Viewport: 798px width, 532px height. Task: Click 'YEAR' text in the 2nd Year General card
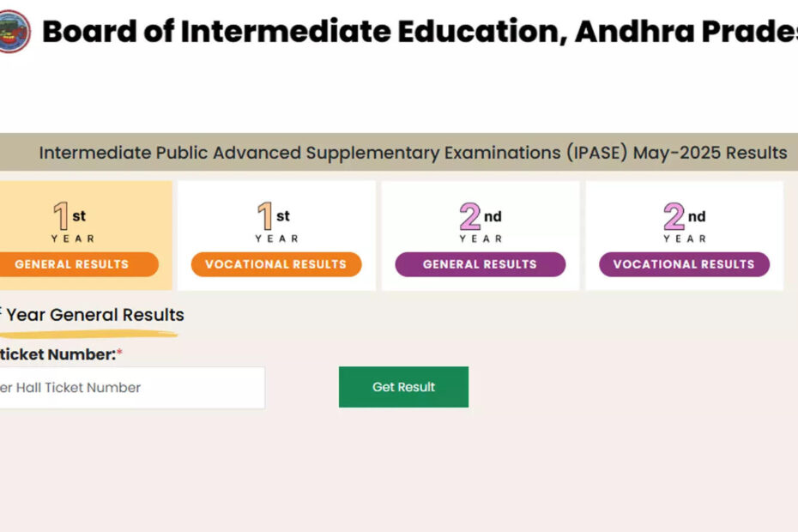[x=481, y=239]
